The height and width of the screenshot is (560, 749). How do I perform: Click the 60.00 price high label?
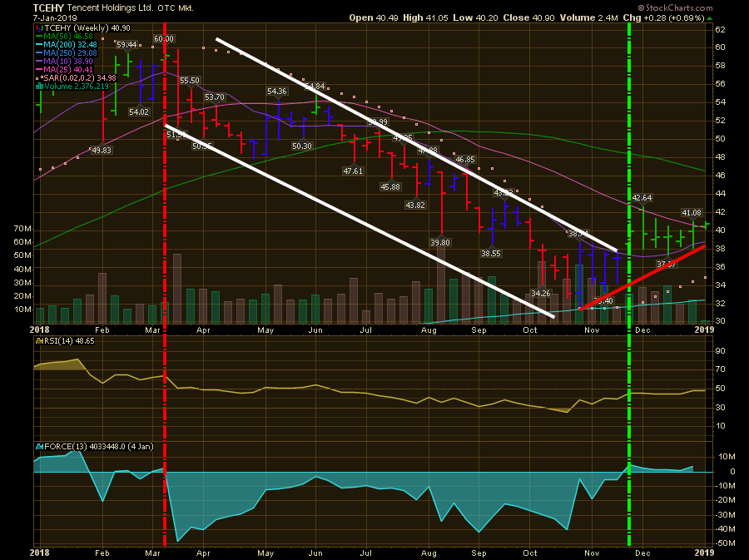tap(164, 39)
